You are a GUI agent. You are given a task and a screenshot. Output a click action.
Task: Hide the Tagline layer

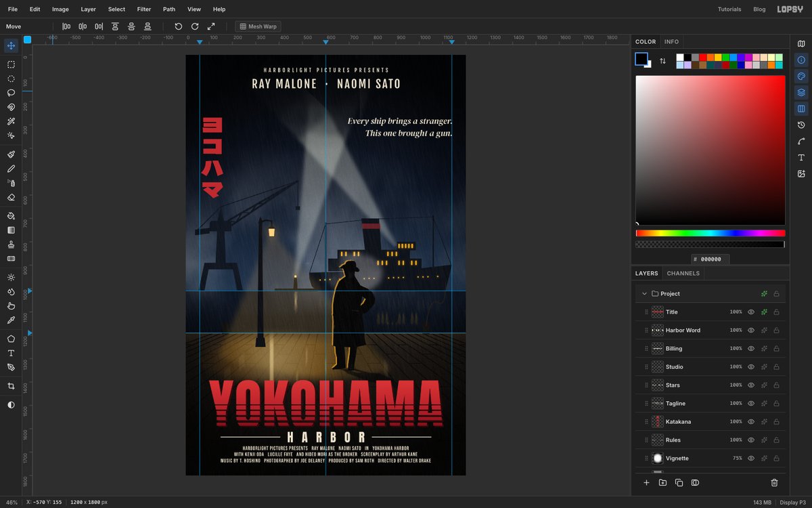(750, 404)
